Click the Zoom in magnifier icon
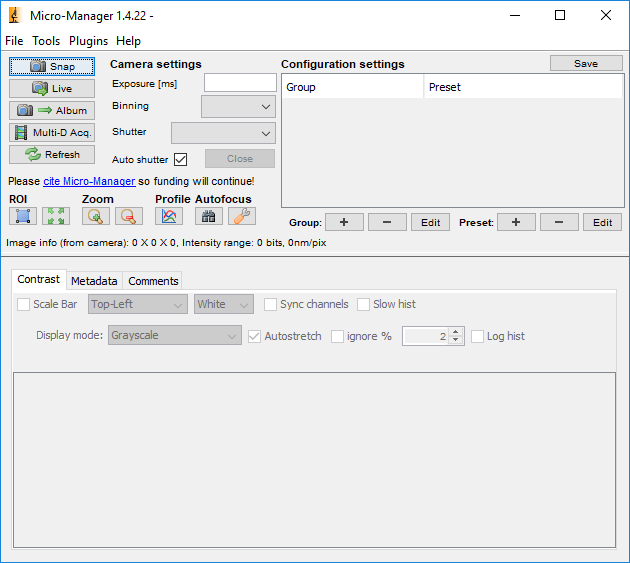Screen dimensions: 630x563 pos(96,215)
